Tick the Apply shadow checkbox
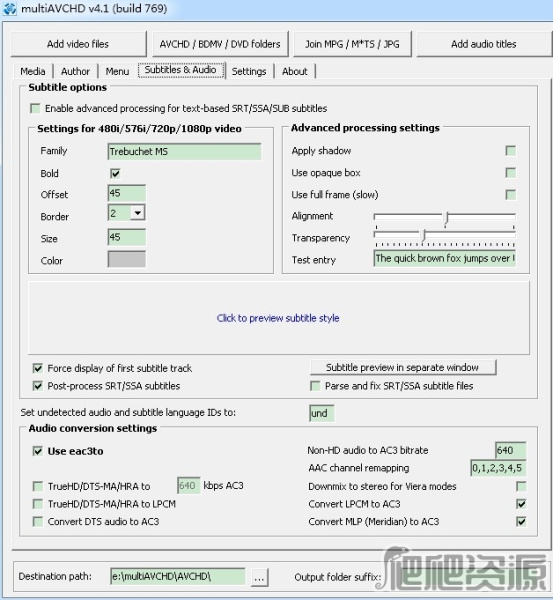 [x=511, y=151]
